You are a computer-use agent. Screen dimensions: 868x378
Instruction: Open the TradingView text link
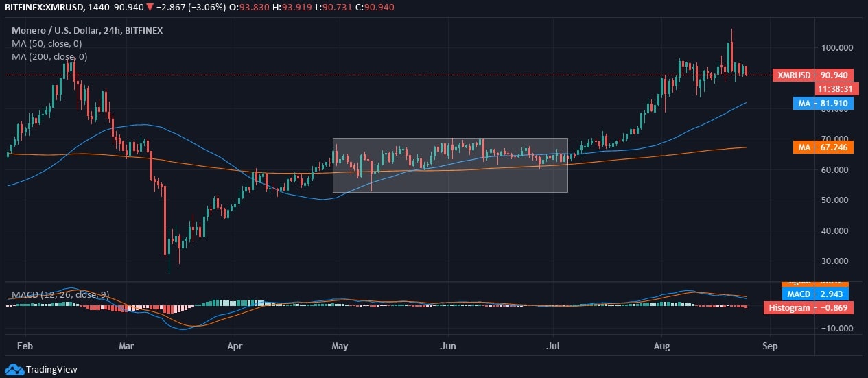click(x=51, y=370)
